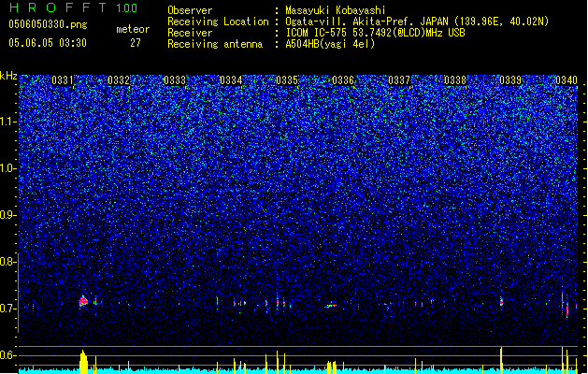Image resolution: width=588 pixels, height=374 pixels.
Task: Click the 0338 time marker
Action: pos(455,80)
